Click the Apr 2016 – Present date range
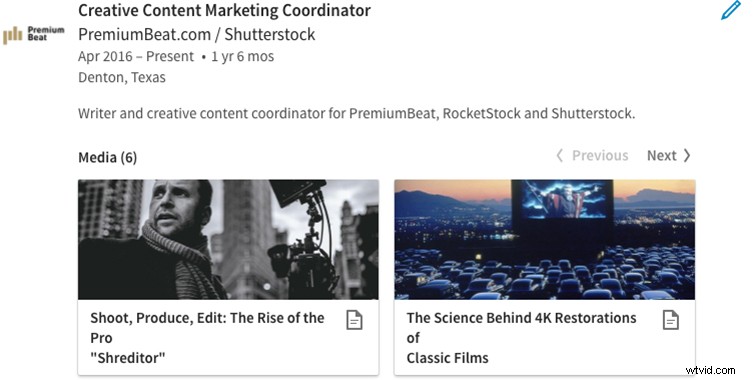The width and height of the screenshot is (755, 380). [x=136, y=56]
